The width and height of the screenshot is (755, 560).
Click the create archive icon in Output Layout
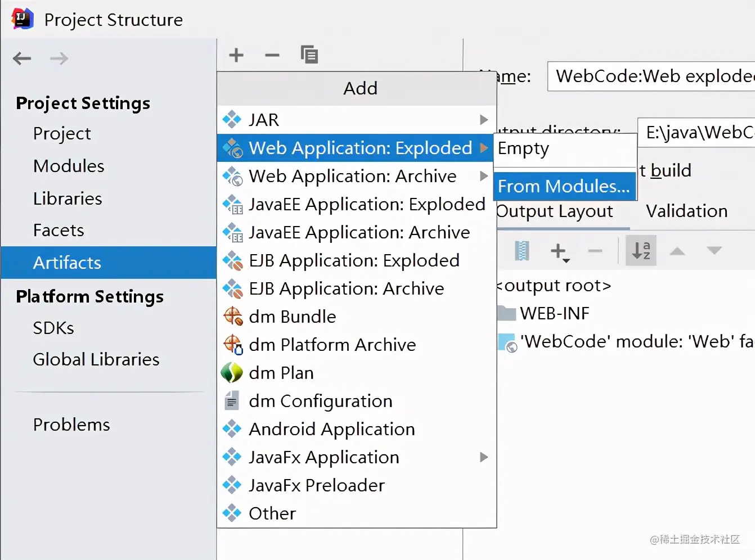522,251
